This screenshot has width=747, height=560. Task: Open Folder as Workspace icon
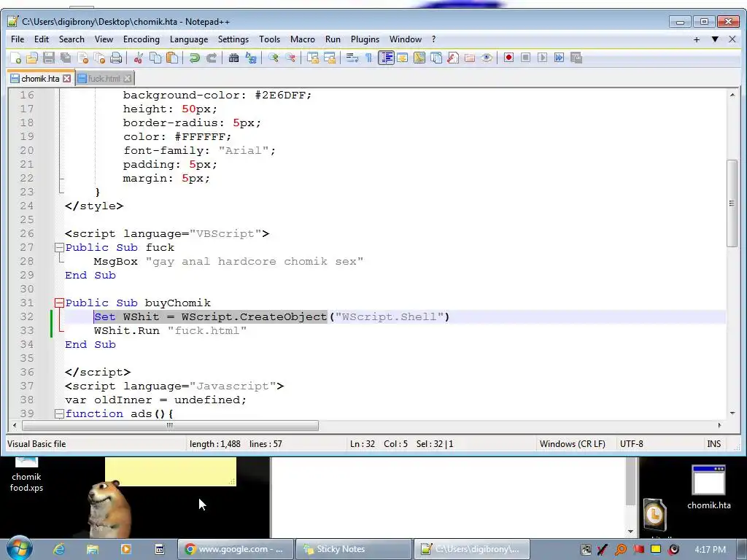tap(470, 58)
